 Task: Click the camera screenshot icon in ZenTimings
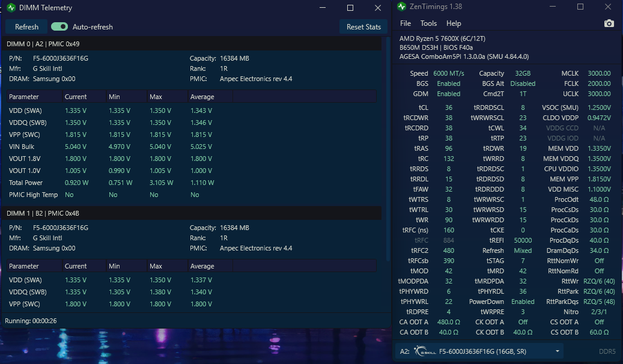609,24
